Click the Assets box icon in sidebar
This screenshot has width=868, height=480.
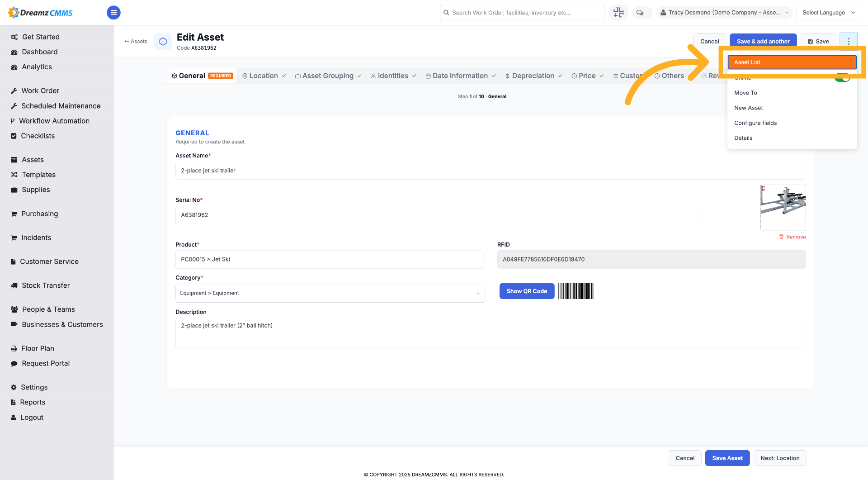pyautogui.click(x=14, y=160)
